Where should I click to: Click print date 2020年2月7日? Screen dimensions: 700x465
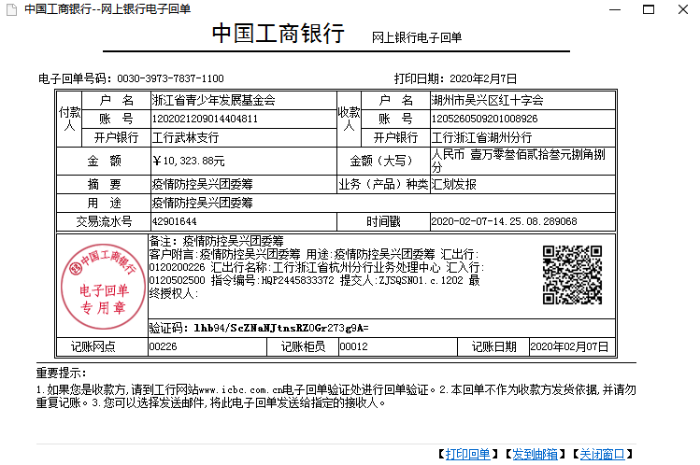click(x=483, y=79)
